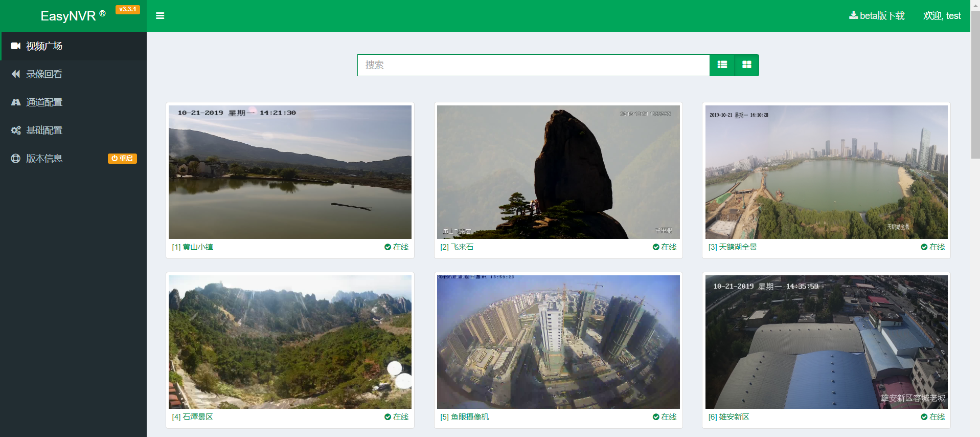The width and height of the screenshot is (980, 437).
Task: Open 版本信息 menu item
Action: point(74,159)
